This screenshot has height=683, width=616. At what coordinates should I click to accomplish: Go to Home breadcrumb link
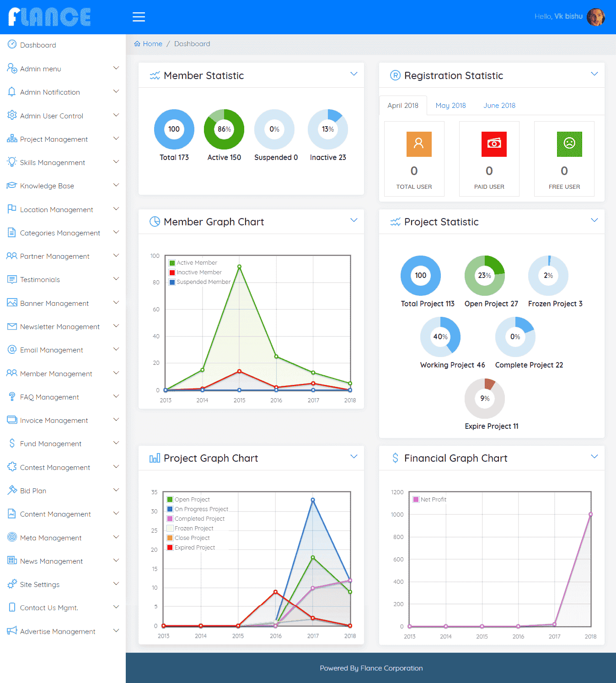tap(152, 44)
